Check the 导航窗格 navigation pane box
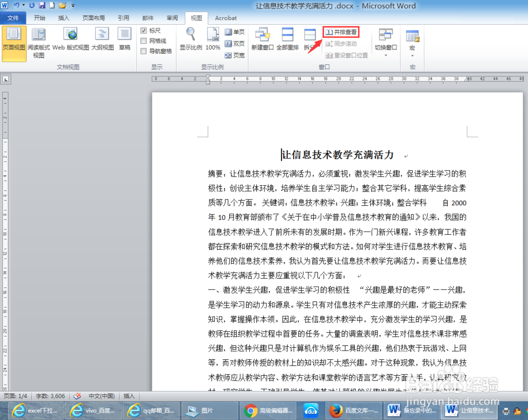528x420 pixels. pyautogui.click(x=144, y=50)
